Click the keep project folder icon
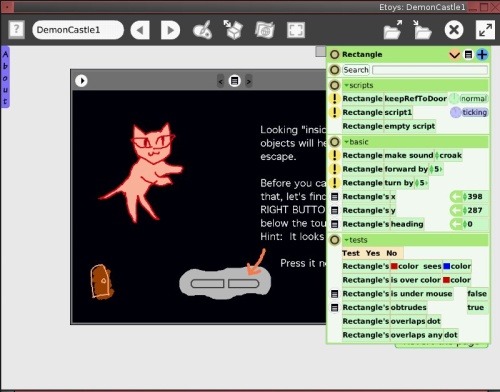 [422, 30]
